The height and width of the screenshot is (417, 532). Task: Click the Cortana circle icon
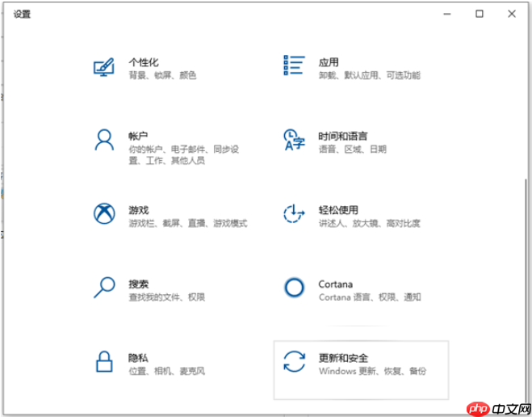(x=294, y=288)
